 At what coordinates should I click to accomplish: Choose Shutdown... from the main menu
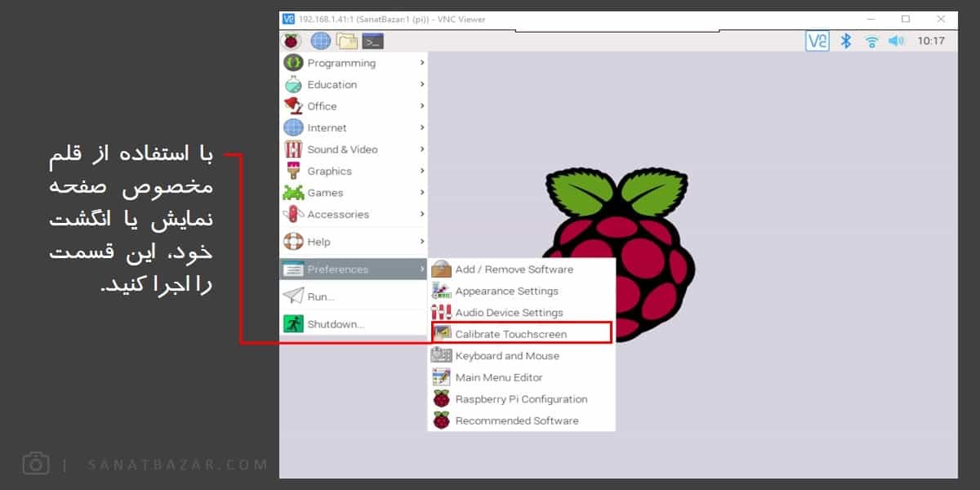click(x=354, y=324)
